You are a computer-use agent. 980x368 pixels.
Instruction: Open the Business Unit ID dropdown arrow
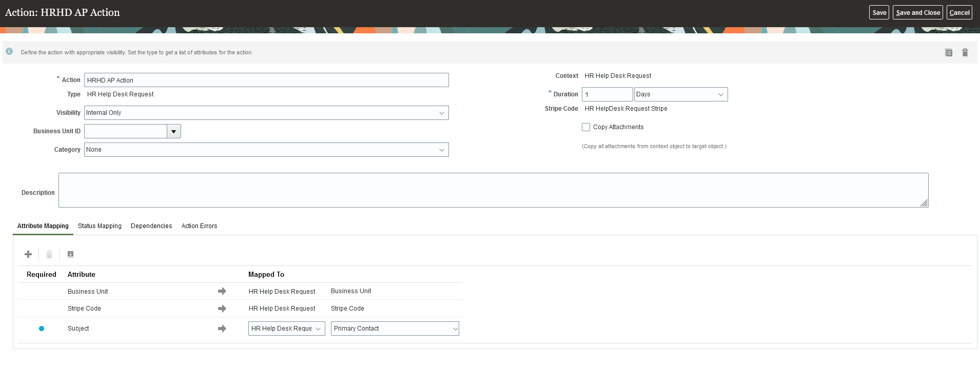174,131
